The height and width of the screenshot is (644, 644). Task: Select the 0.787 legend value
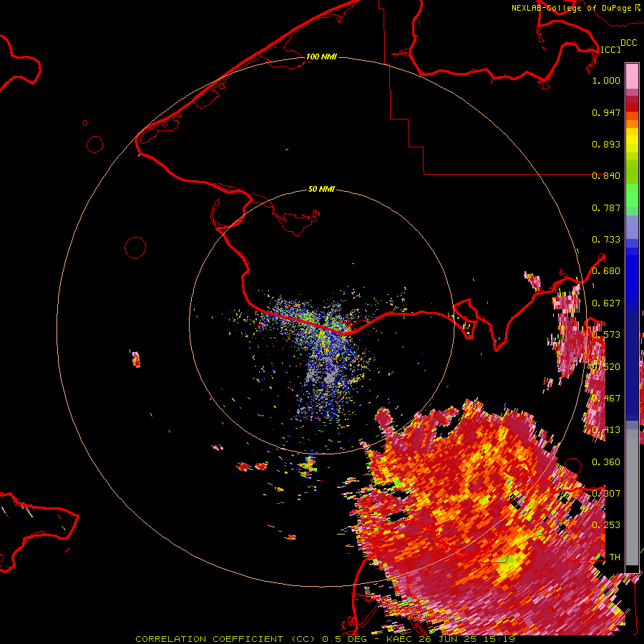point(606,208)
